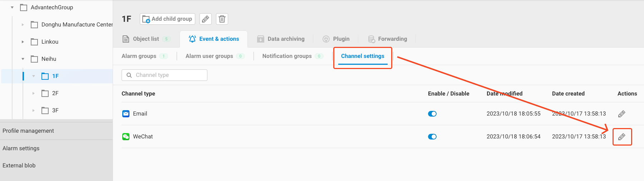Click the WeChat green channel icon
This screenshot has height=181, width=644.
(x=126, y=137)
